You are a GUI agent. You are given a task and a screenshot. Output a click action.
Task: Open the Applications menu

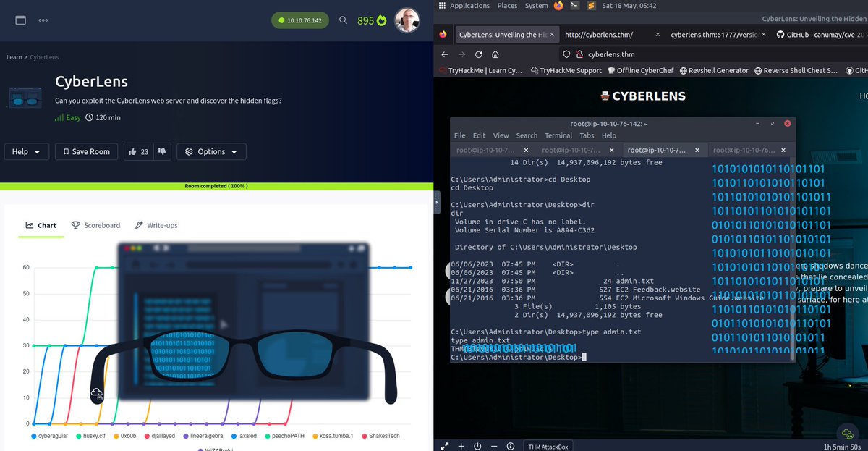click(x=469, y=5)
